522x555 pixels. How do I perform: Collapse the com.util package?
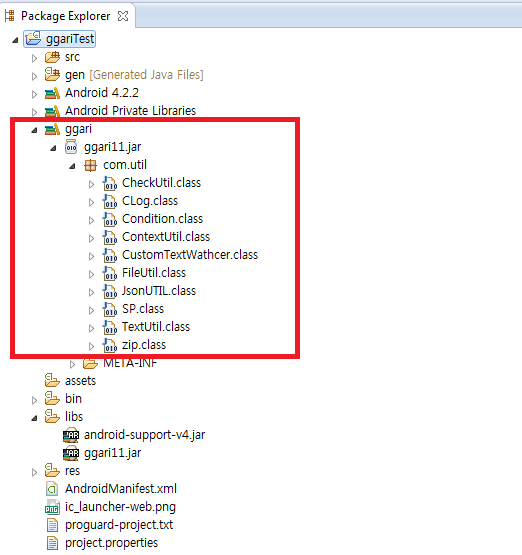pyautogui.click(x=73, y=166)
